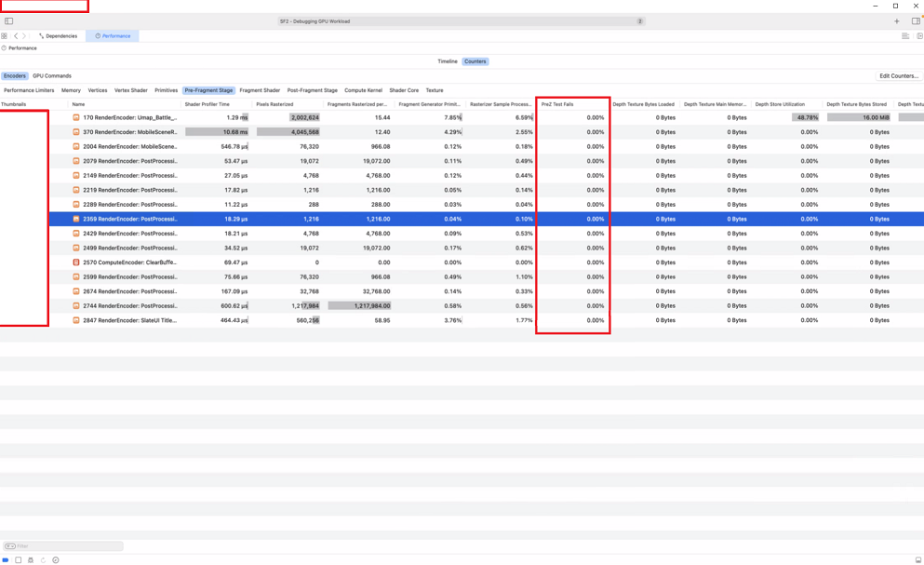Click the related items grid icon

click(x=5, y=36)
